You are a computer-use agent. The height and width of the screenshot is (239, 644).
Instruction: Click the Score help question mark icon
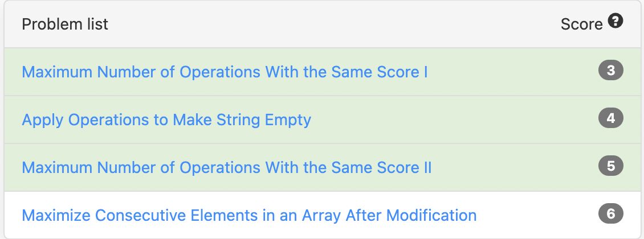tap(616, 20)
